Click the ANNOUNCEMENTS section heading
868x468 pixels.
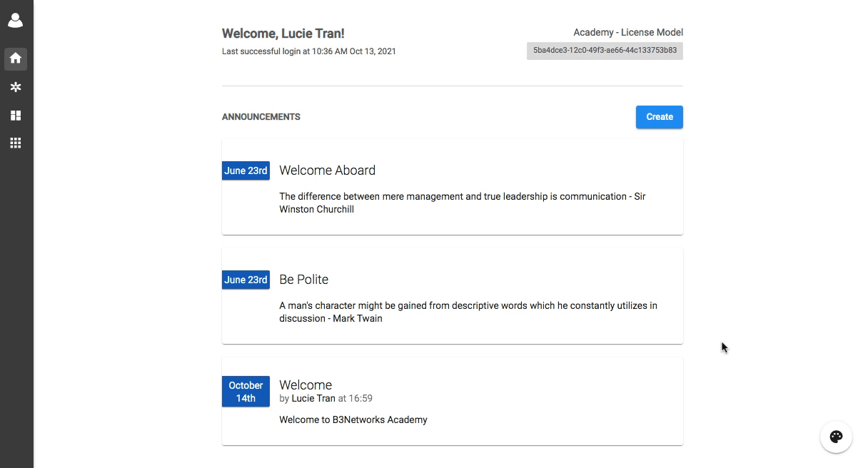point(261,117)
